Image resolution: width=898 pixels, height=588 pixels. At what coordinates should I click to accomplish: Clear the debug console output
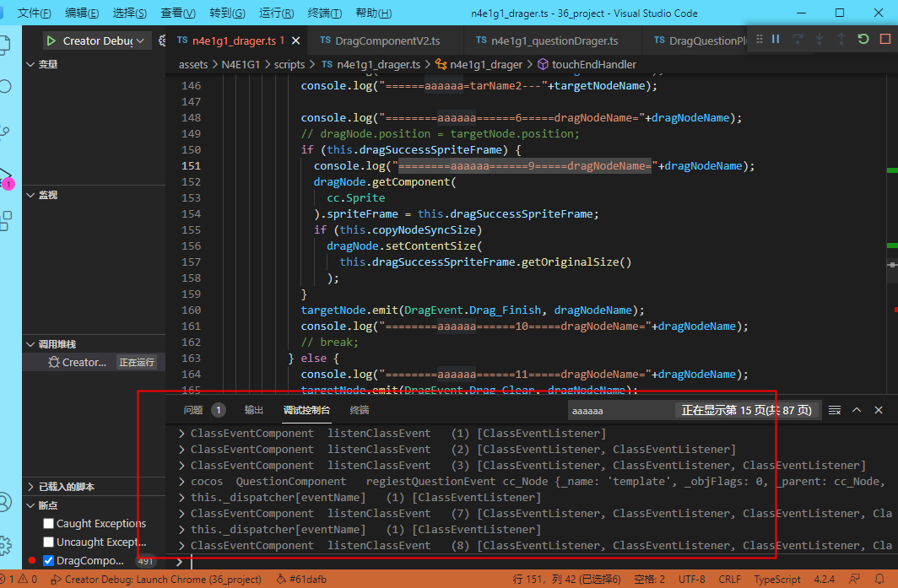[x=835, y=410]
